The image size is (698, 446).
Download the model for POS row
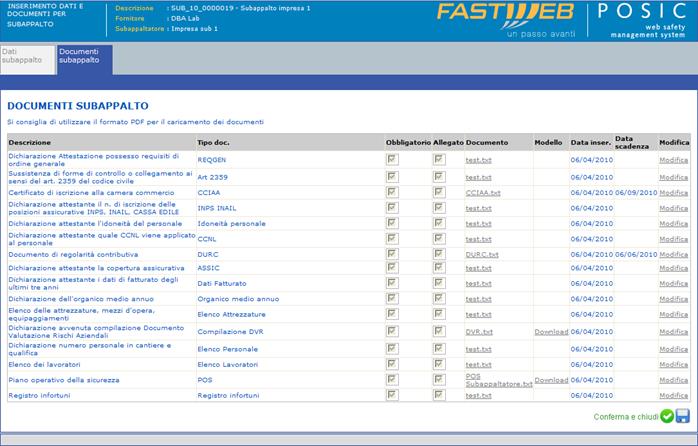[551, 380]
